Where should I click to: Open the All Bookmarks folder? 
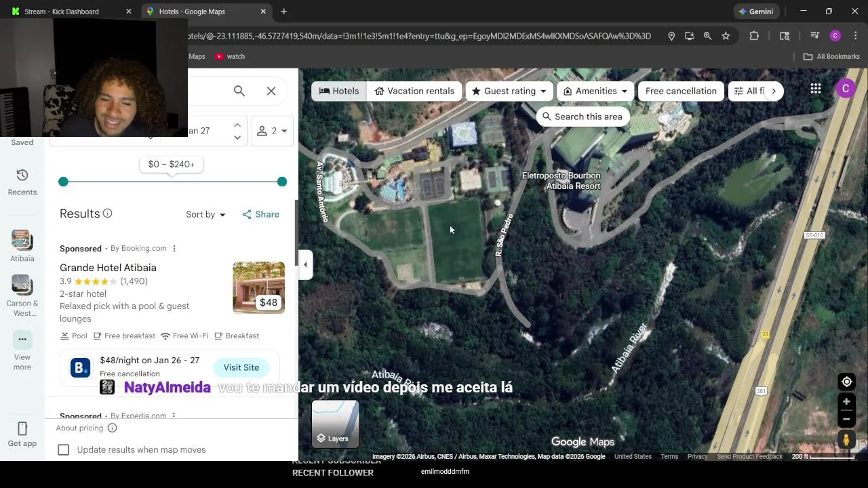tap(831, 56)
